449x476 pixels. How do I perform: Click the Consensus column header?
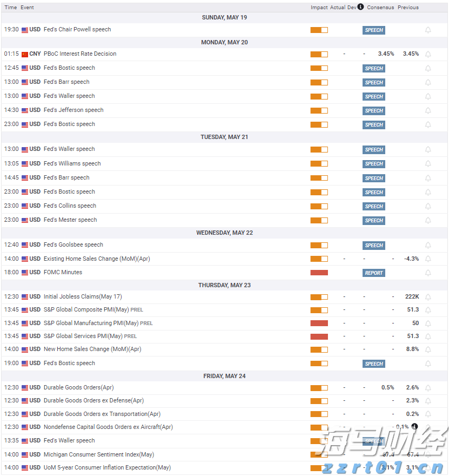tap(380, 8)
